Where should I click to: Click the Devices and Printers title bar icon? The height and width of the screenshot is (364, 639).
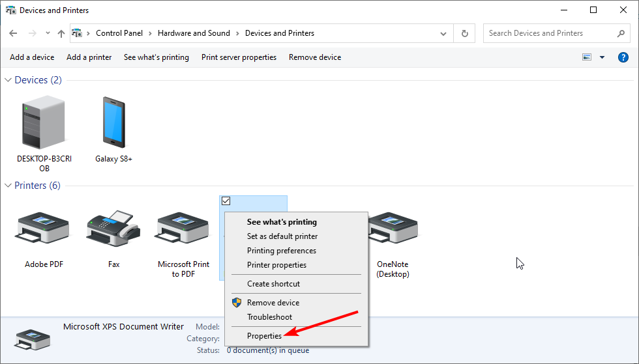coord(10,10)
